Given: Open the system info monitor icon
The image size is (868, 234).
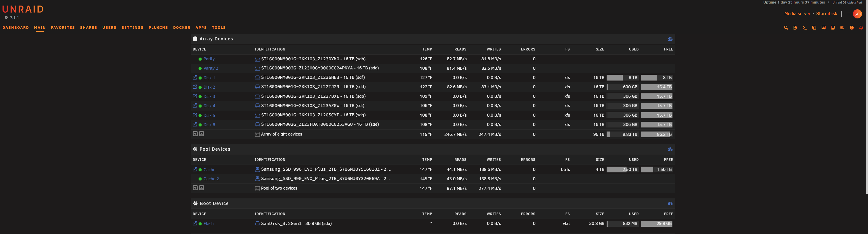Looking at the screenshot, I should (833, 28).
